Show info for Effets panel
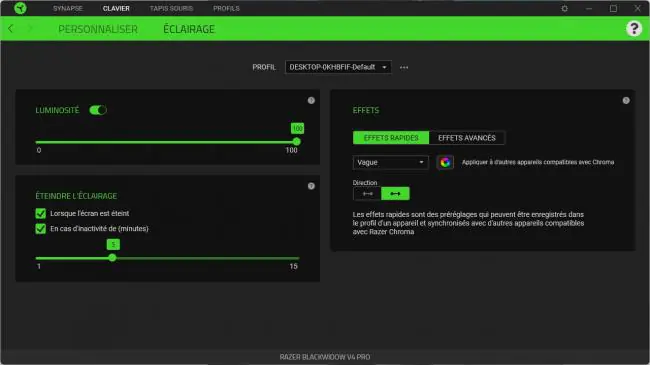This screenshot has height=365, width=650. pyautogui.click(x=626, y=100)
